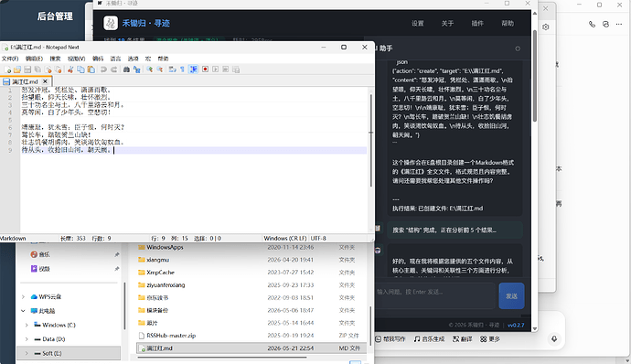This screenshot has height=364, width=631.
Task: Click the 寻迹 app logo icon
Action: click(111, 23)
